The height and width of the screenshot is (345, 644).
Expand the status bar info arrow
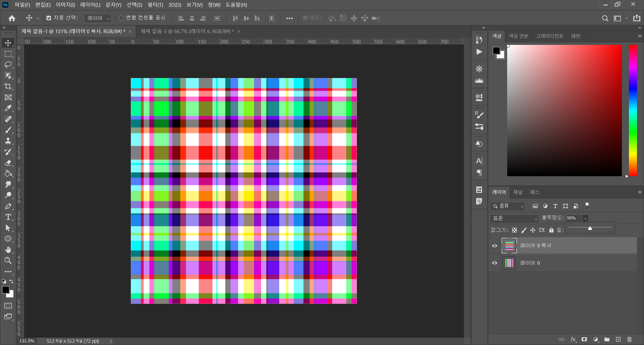coord(111,341)
